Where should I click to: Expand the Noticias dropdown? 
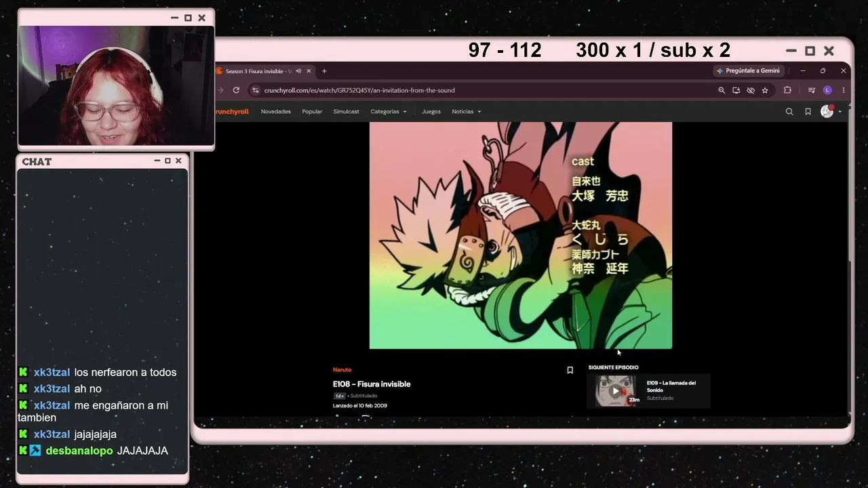click(467, 112)
